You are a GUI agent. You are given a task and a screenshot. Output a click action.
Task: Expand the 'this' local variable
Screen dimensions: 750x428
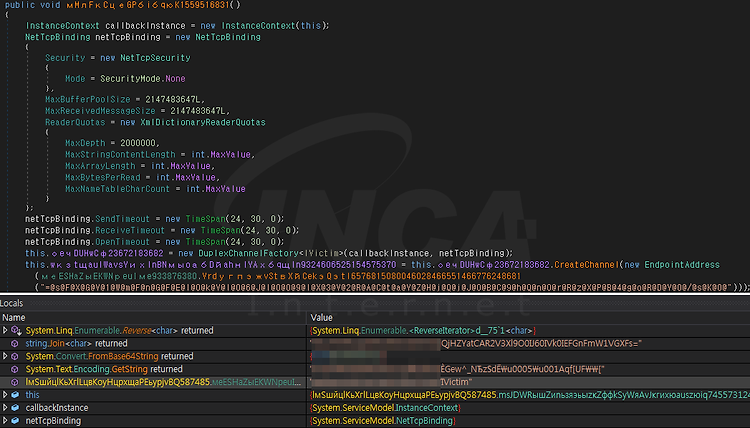pos(5,395)
